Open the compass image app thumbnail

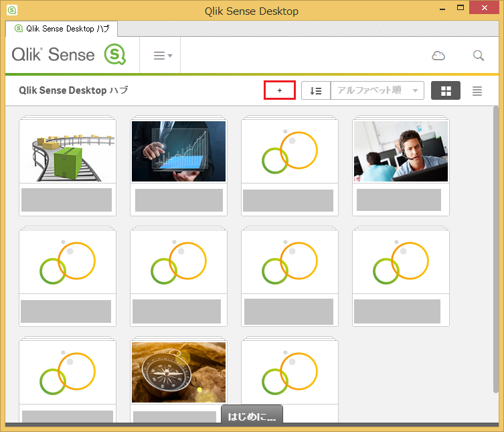179,372
